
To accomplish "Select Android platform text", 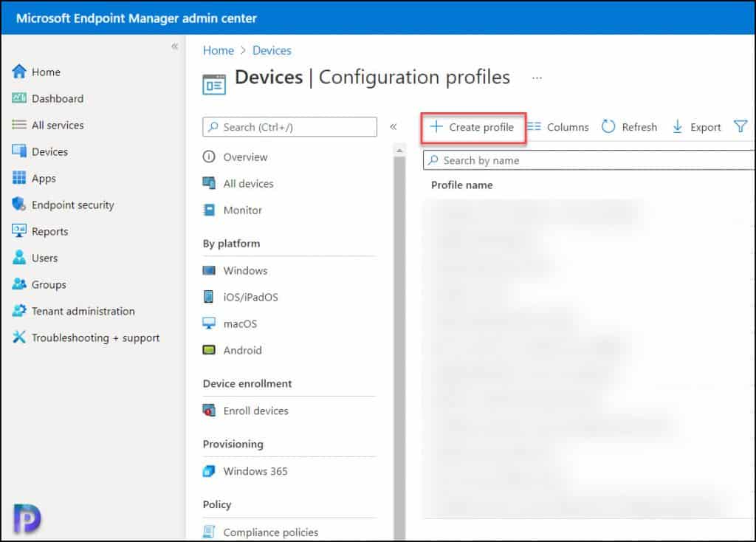I will pyautogui.click(x=242, y=350).
